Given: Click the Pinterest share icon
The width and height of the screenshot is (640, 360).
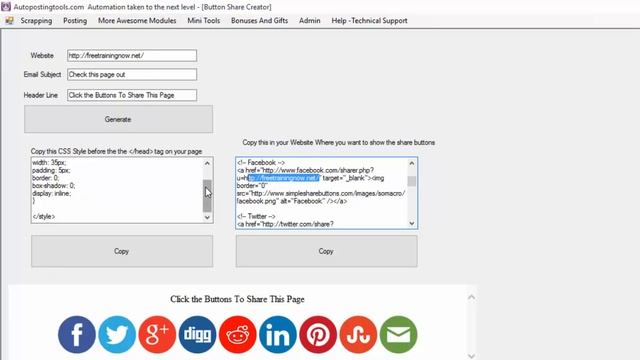Looking at the screenshot, I should (318, 334).
